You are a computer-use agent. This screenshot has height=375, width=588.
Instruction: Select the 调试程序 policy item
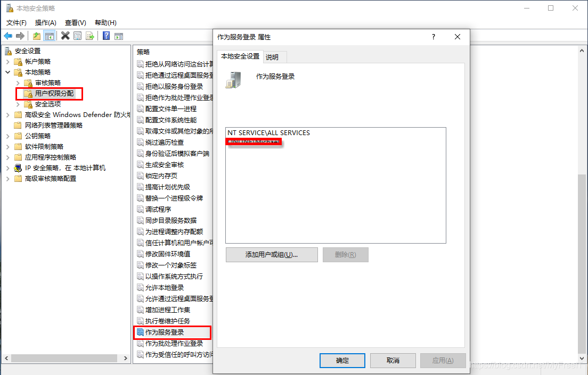click(158, 210)
